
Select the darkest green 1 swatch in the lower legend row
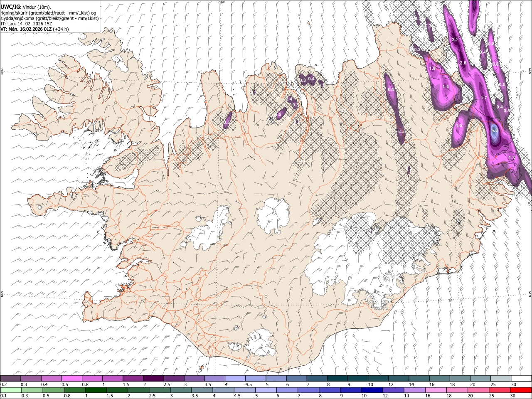pos(96,390)
